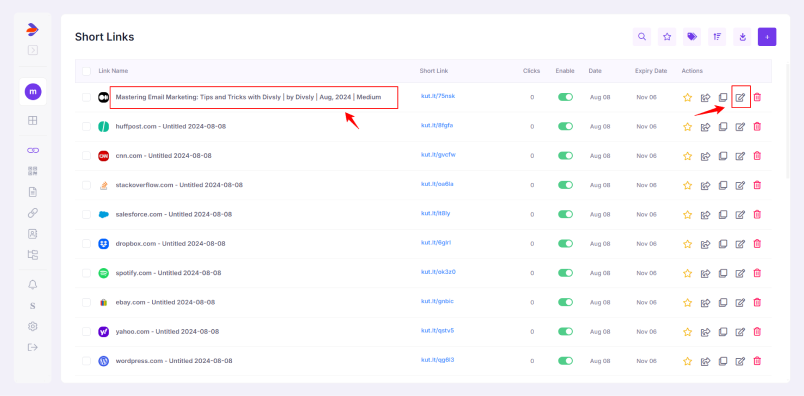Click the Short Link column header

click(x=434, y=71)
